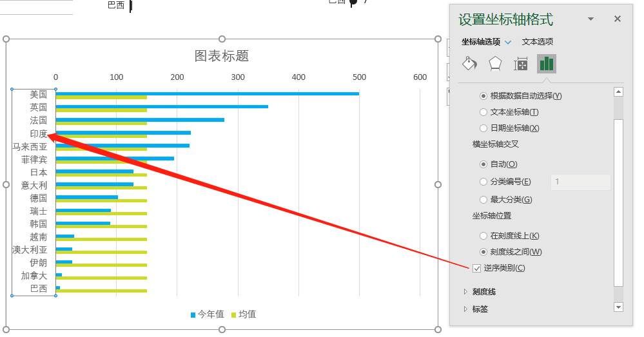Close the 设置坐标轴格式 pane
The image size is (644, 337).
[618, 19]
